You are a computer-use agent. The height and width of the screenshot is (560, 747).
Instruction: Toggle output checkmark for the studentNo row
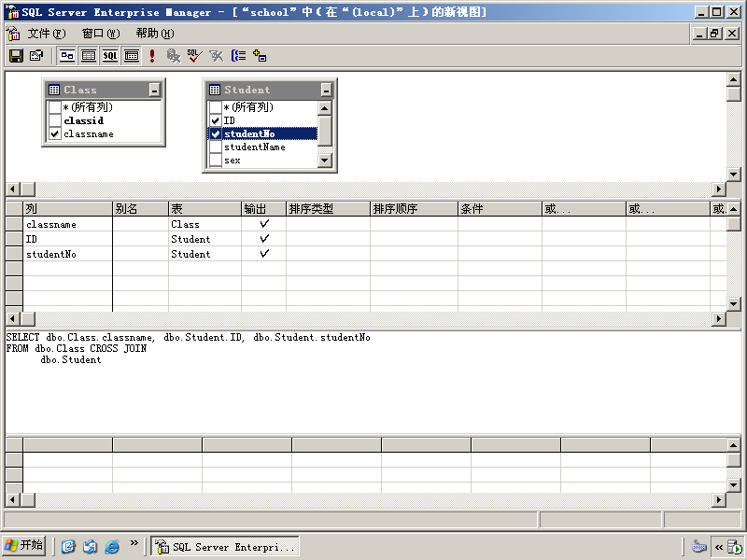264,254
